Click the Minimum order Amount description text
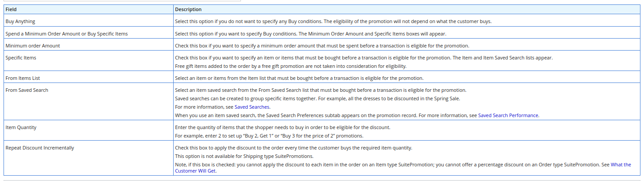This screenshot has height=181, width=644. click(322, 46)
